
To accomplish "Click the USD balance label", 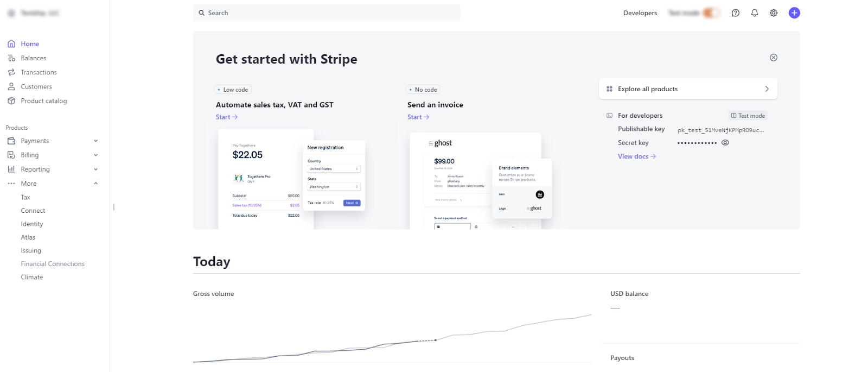I will (x=629, y=294).
